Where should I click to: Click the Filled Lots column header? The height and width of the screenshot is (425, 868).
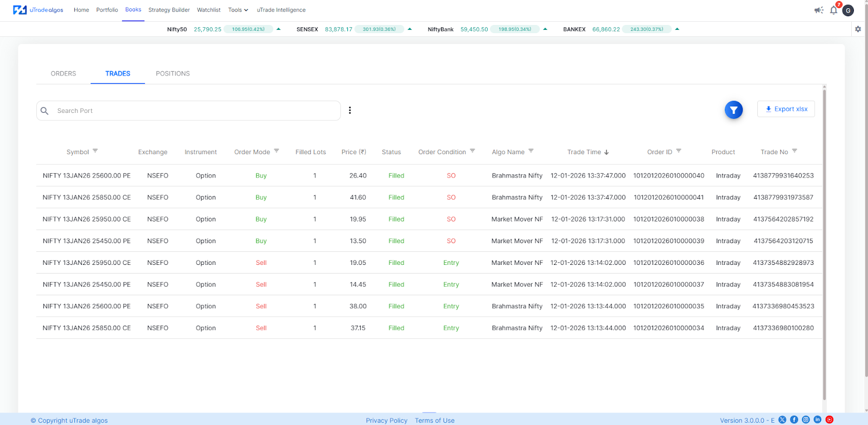click(311, 152)
